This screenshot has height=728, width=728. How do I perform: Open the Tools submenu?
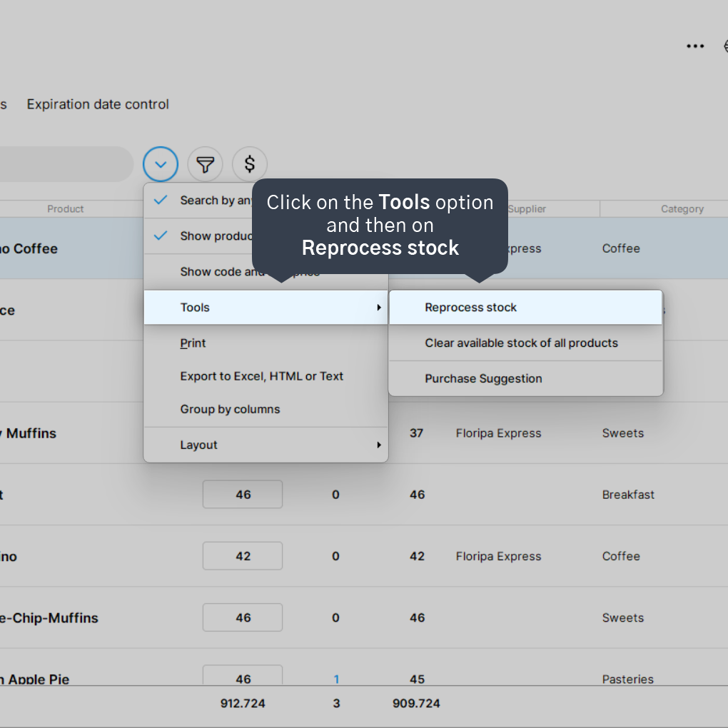[266, 308]
